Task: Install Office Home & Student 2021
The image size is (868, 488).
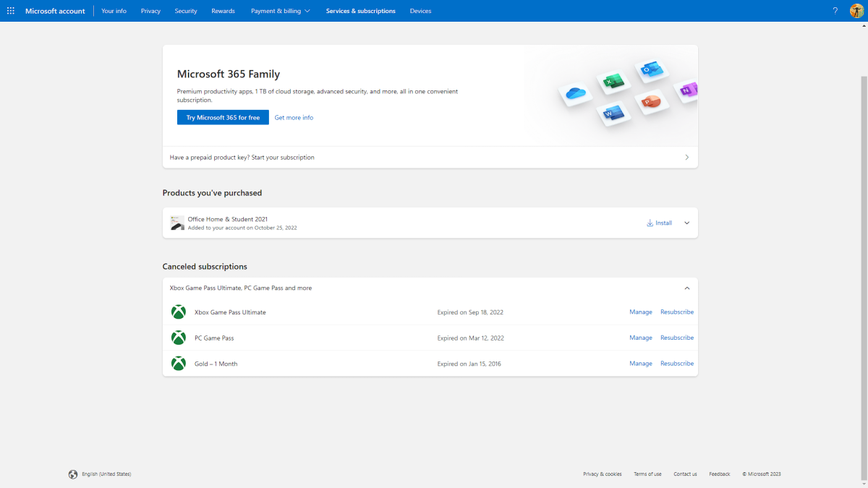Action: point(659,223)
